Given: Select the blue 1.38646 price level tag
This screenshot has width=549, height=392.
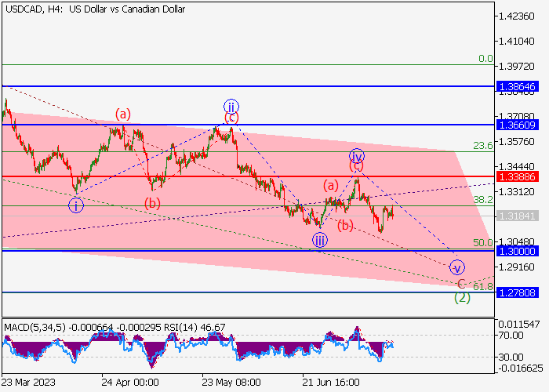Looking at the screenshot, I should (517, 86).
